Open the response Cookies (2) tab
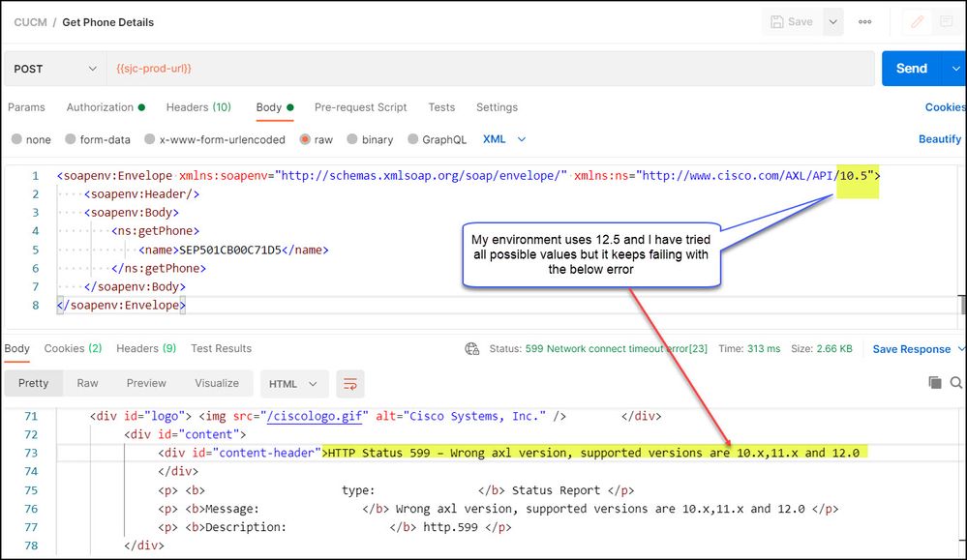 (73, 349)
